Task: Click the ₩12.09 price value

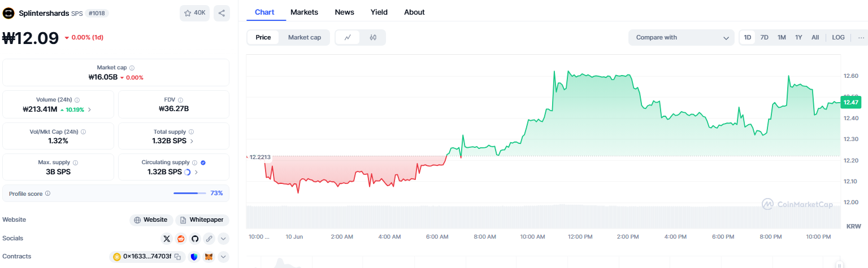Action: 31,38
